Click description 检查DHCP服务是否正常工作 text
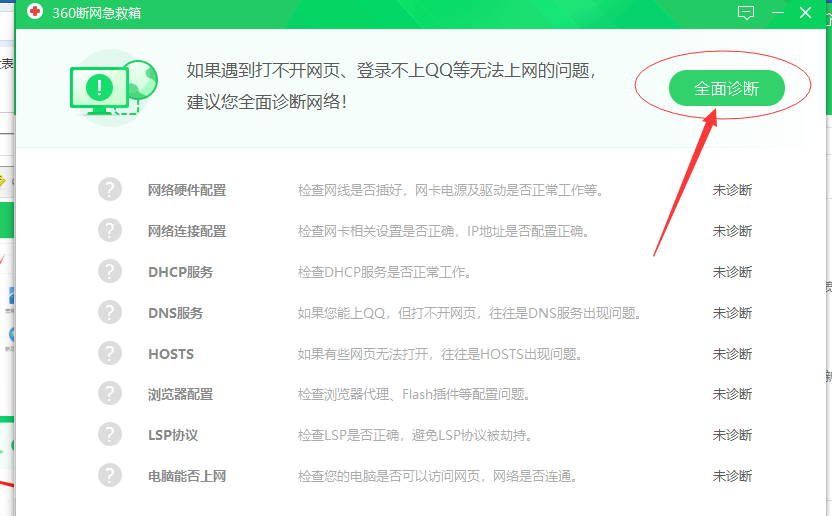This screenshot has width=832, height=516. point(384,272)
